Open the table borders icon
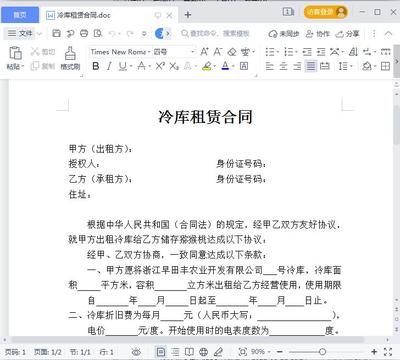This screenshot has height=360, width=400. [385, 66]
